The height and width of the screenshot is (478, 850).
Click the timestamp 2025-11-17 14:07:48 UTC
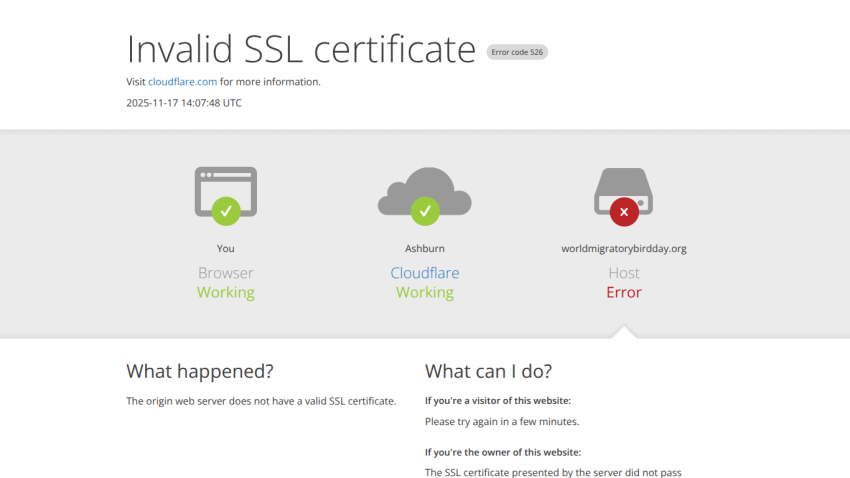click(x=184, y=103)
